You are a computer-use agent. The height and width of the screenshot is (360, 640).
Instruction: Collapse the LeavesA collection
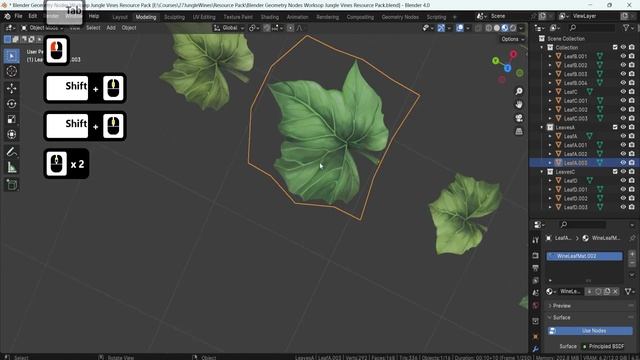coord(542,127)
